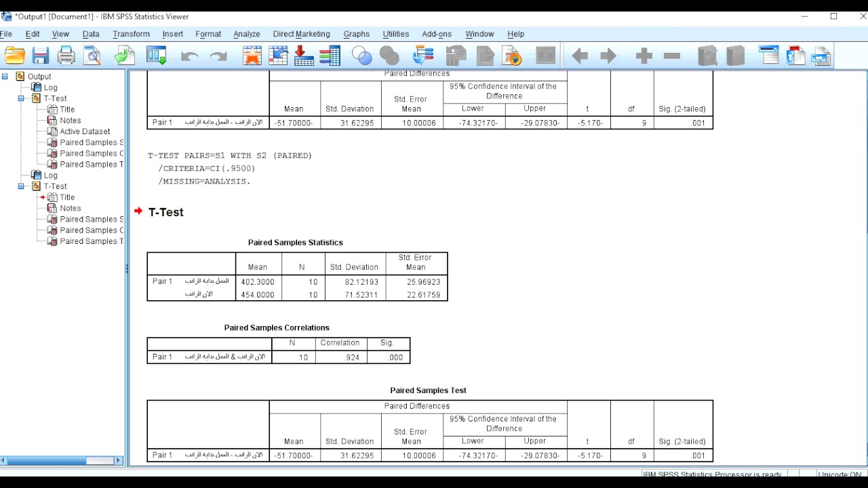This screenshot has width=868, height=488.
Task: Select the mean value 454.0000 cell
Action: (258, 295)
